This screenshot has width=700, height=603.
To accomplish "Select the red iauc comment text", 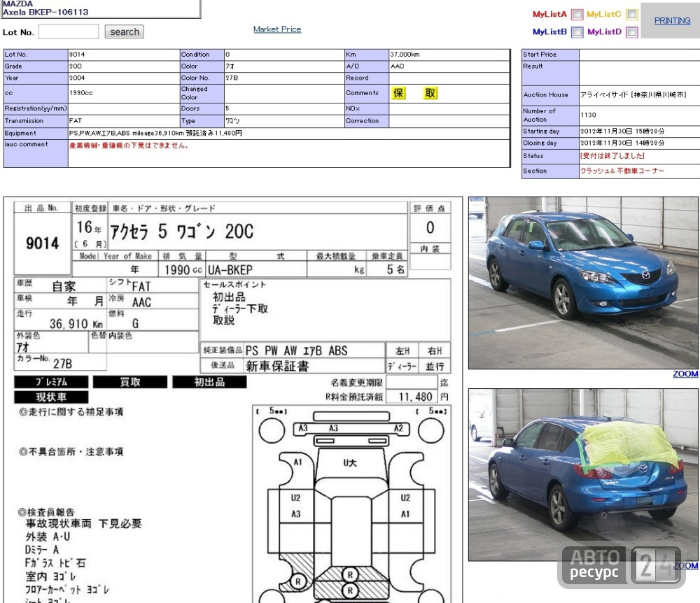I will 129,146.
